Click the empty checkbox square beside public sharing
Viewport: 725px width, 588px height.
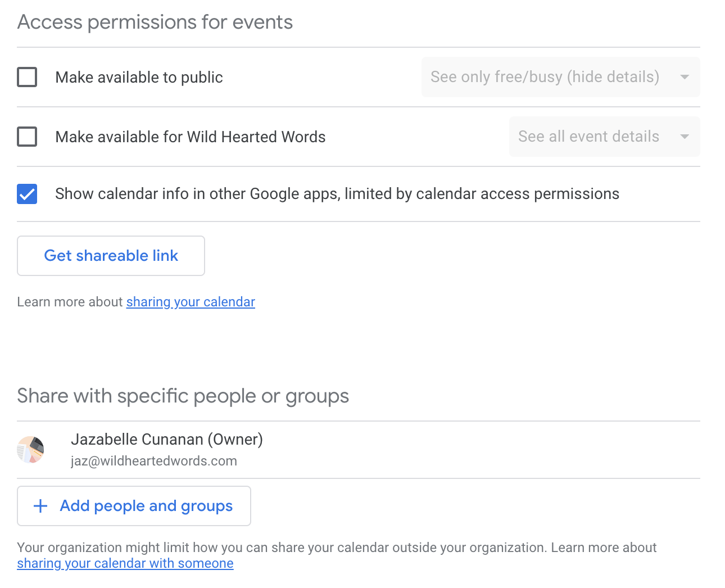(x=27, y=77)
